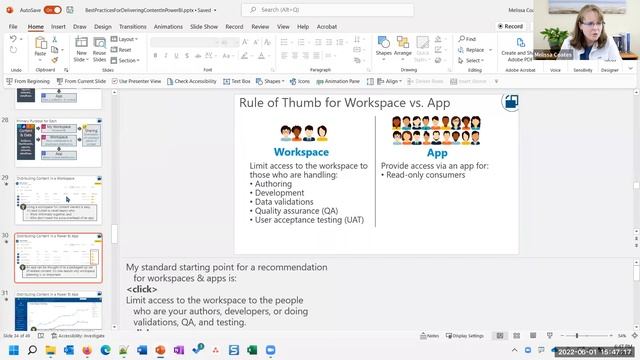Click the font color A swatch
The image size is (640, 360).
coord(261,56)
